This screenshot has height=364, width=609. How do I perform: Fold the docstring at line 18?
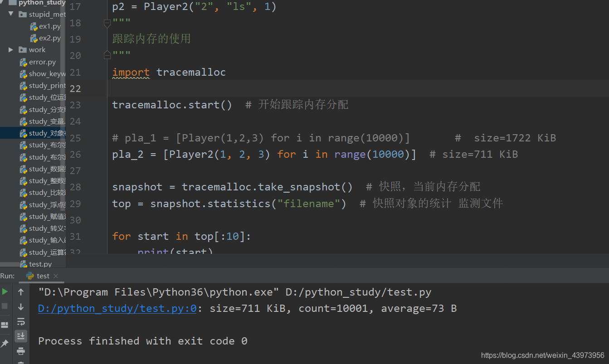107,23
